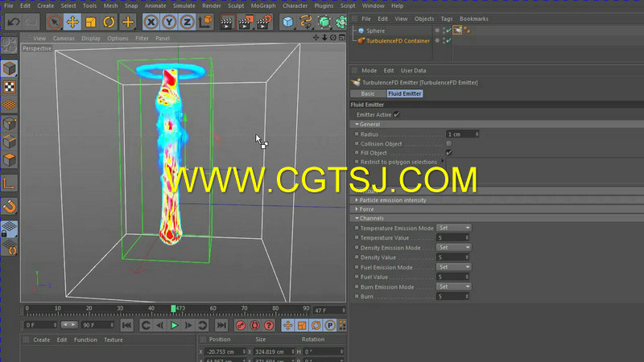Open Temperature Emission Mode dropdown
This screenshot has width=644, height=362.
(453, 228)
